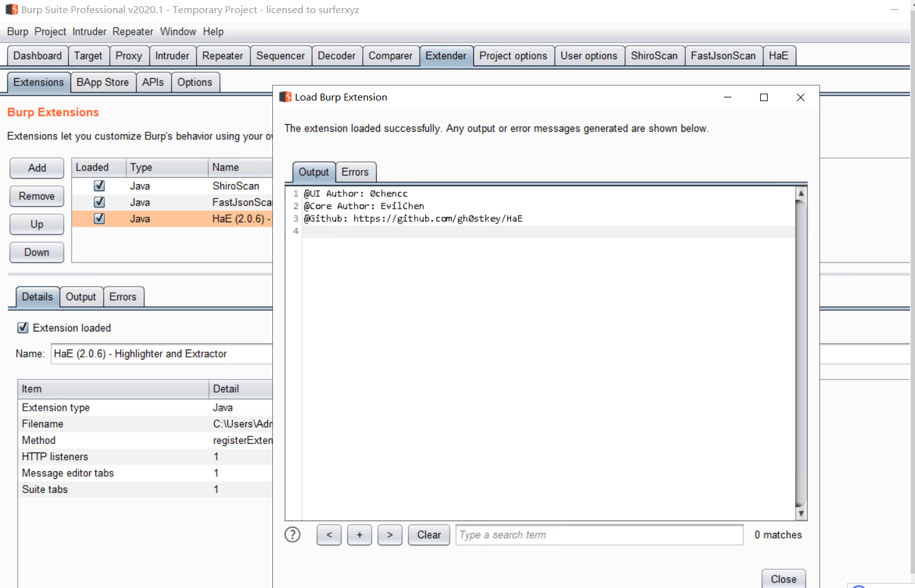
Task: Sort by the Type column header
Action: [x=167, y=167]
